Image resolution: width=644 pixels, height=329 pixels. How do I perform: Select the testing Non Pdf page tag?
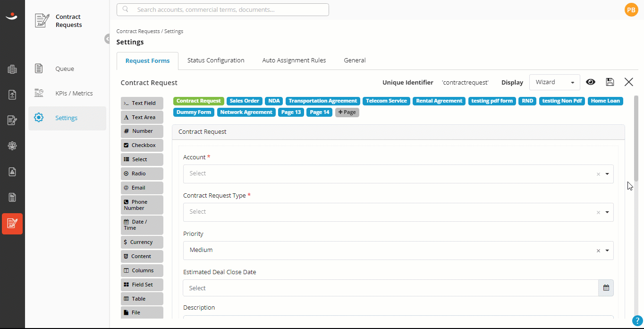562,101
